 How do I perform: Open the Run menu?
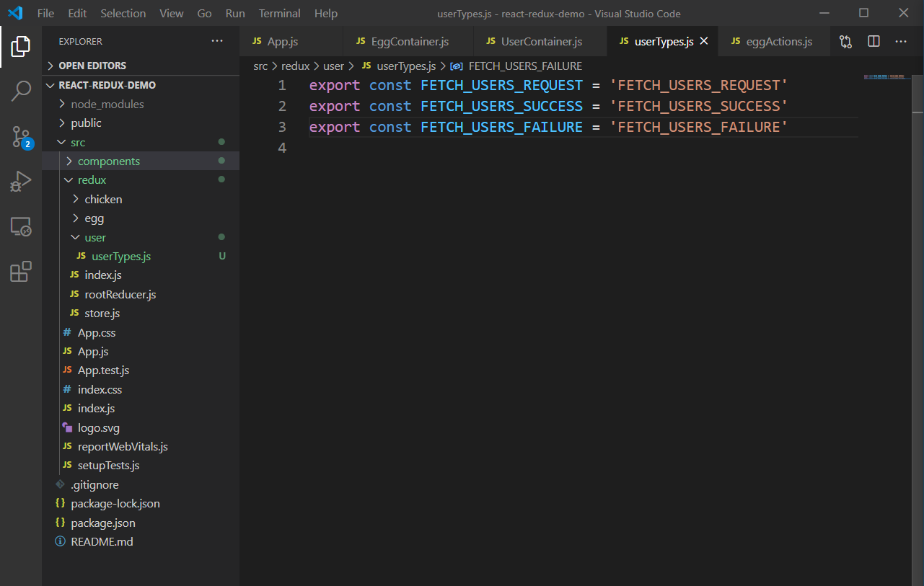pos(235,13)
